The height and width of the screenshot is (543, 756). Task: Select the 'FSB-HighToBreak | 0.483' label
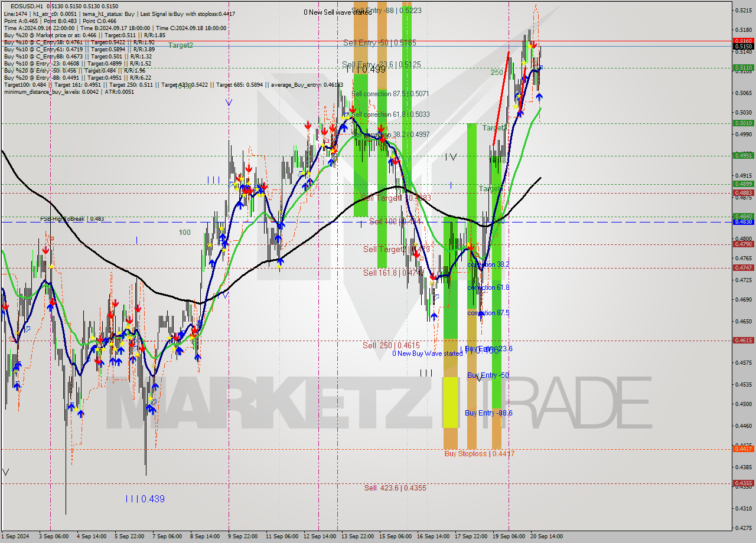pos(72,219)
